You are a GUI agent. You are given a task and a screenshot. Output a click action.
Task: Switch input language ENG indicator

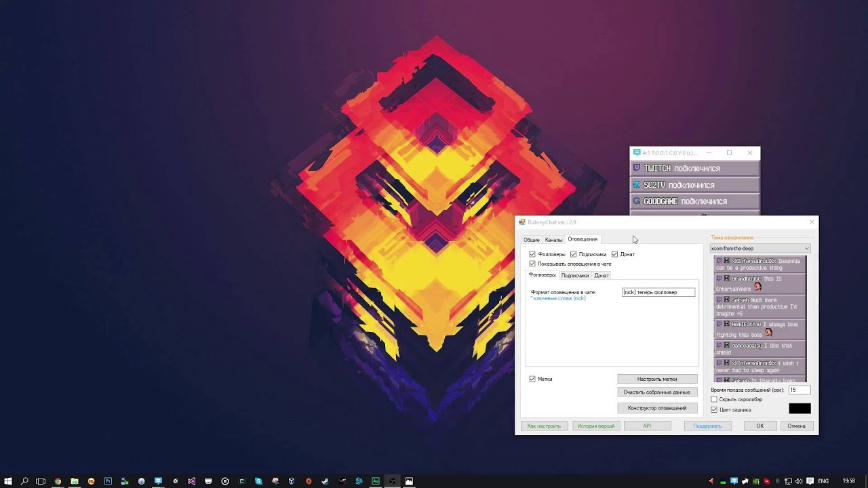coord(823,481)
